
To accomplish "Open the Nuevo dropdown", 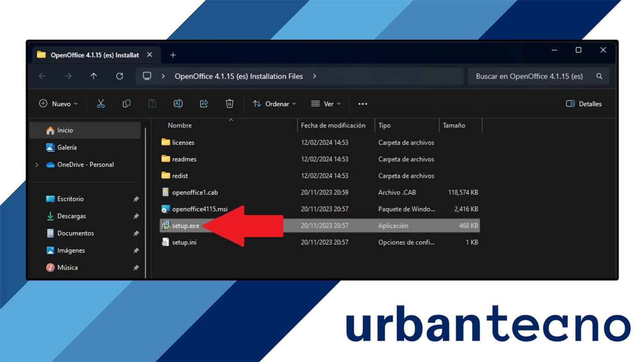I will [x=58, y=104].
